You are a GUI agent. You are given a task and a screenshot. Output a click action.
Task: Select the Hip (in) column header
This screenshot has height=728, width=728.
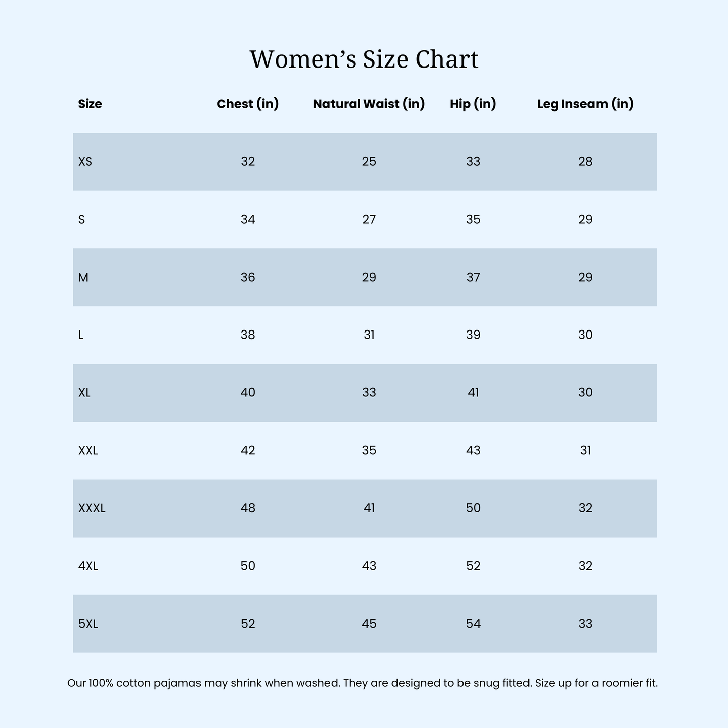(x=473, y=104)
